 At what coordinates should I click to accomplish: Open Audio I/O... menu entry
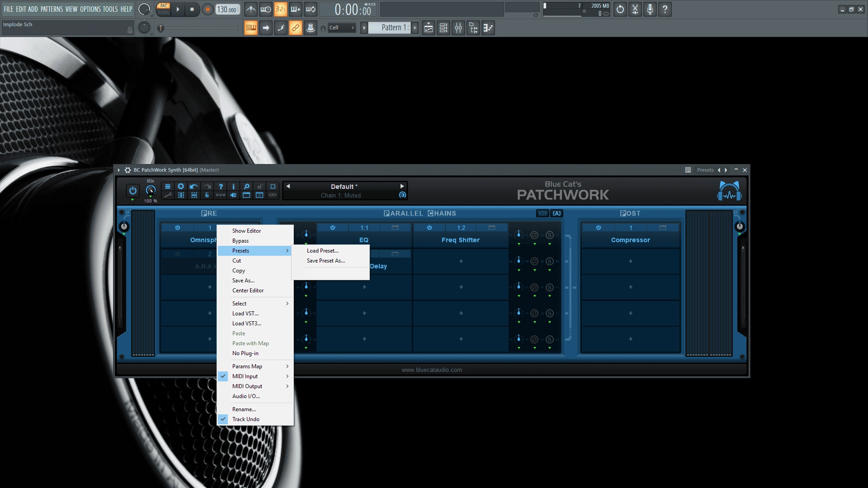coord(255,396)
